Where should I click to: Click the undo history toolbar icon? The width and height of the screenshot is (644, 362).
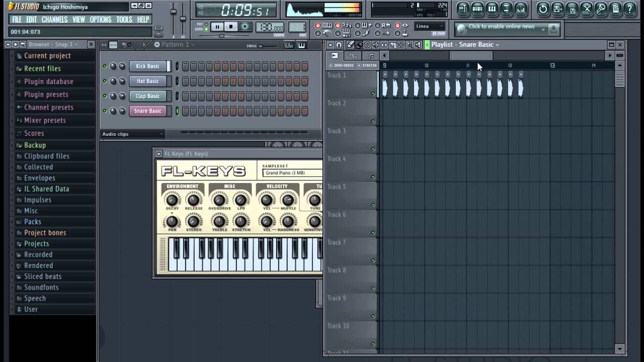coord(543,9)
